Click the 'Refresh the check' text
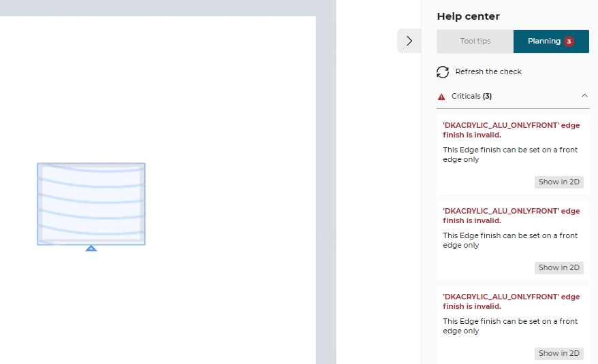Viewport: 598px width, 364px height. click(488, 72)
